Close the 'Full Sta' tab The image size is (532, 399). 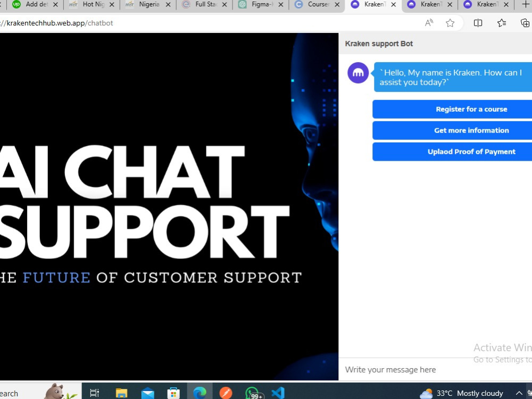pos(225,4)
